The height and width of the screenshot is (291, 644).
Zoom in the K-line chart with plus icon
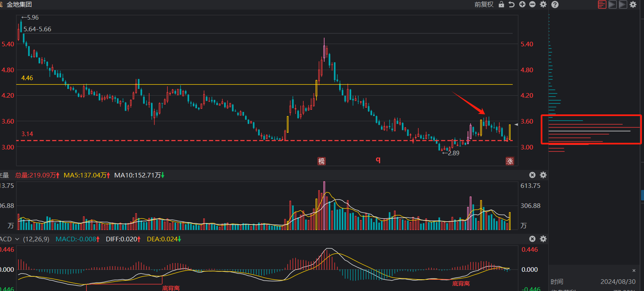pyautogui.click(x=522, y=4)
